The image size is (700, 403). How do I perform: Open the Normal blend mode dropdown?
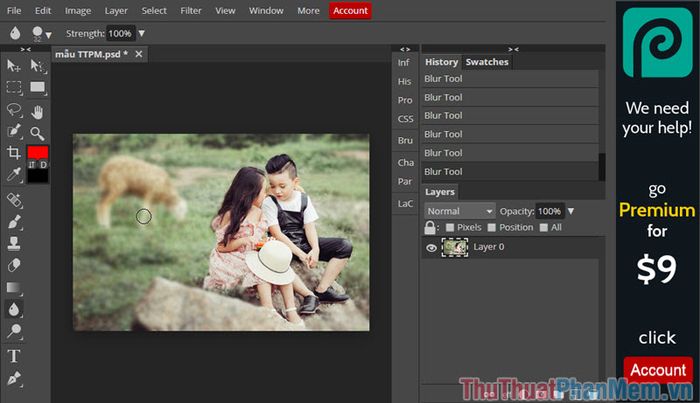tap(459, 211)
